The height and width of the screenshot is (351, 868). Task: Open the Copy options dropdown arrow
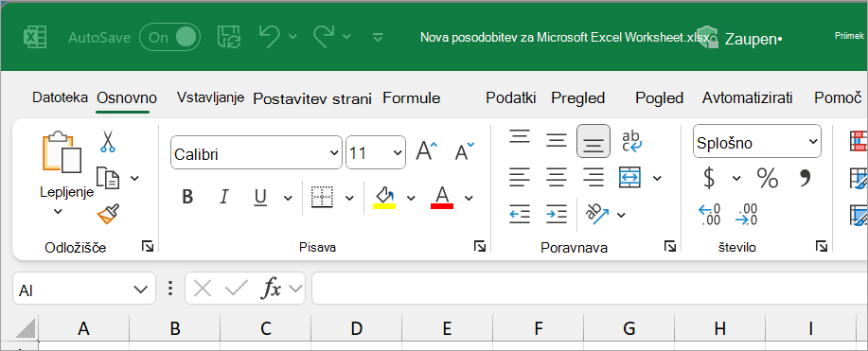click(134, 178)
